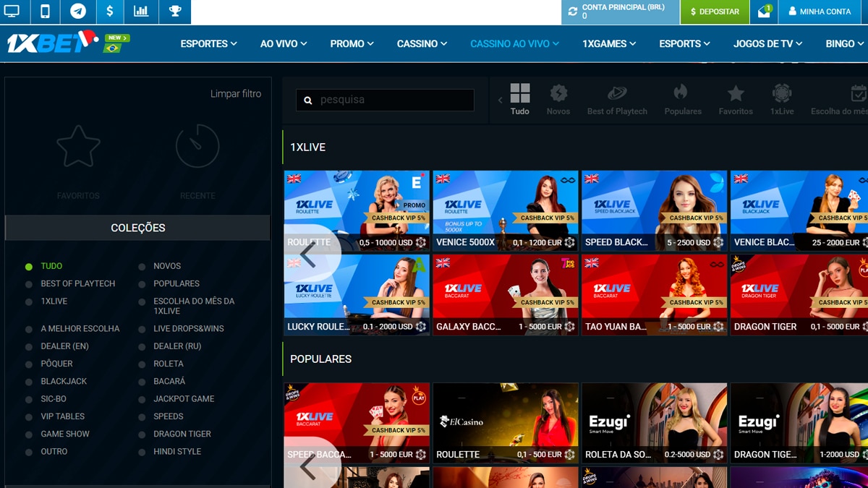This screenshot has width=868, height=488.
Task: Expand the Cassino Ao Vivo menu
Action: [x=514, y=43]
